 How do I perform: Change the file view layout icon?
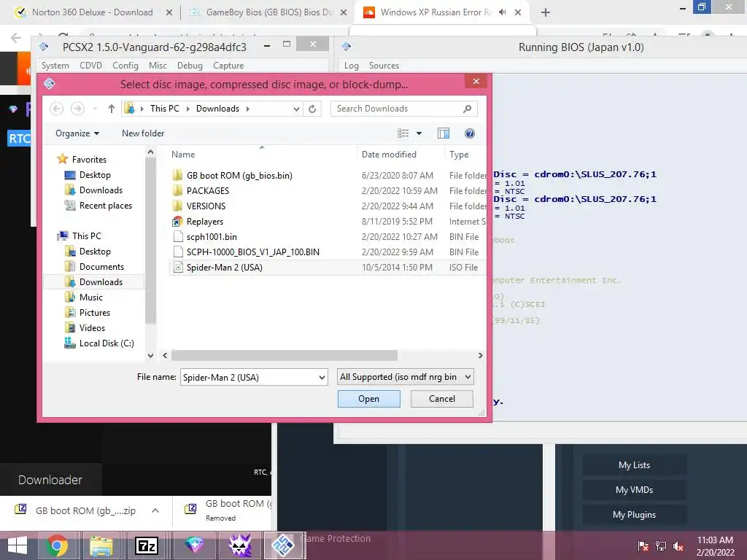click(x=403, y=133)
